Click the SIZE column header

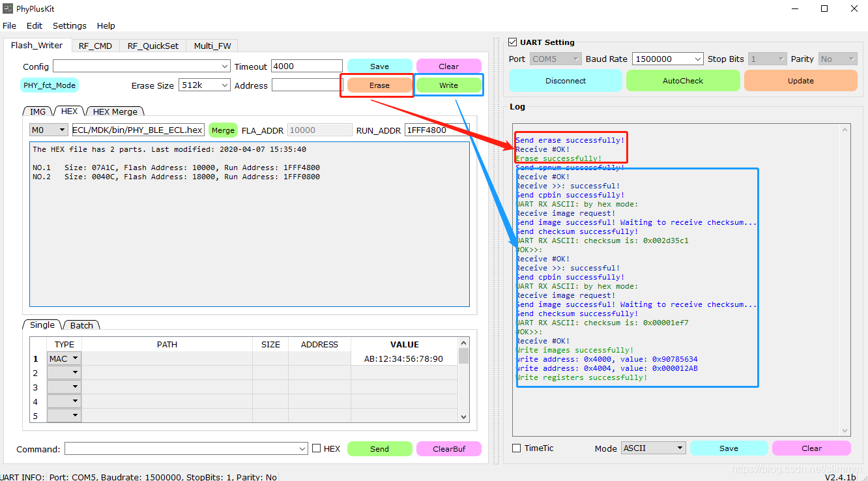tap(270, 344)
